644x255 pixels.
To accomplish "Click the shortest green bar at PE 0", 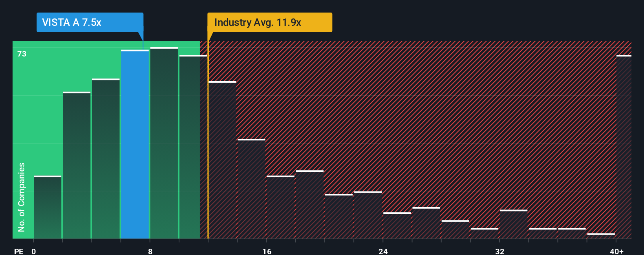I will (x=48, y=208).
